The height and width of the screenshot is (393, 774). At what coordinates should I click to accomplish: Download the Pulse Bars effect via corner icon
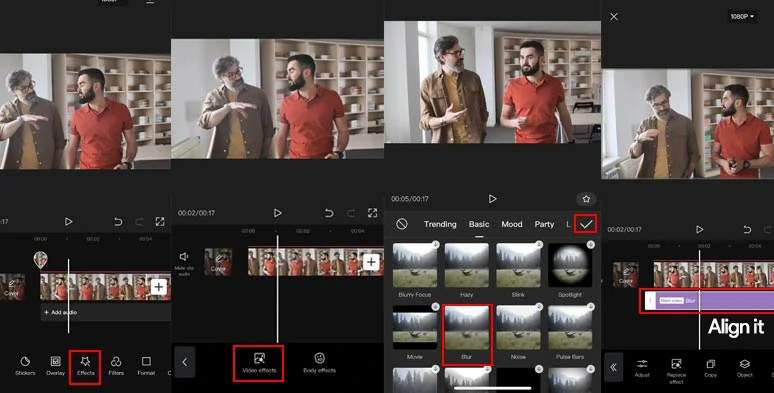click(x=591, y=307)
